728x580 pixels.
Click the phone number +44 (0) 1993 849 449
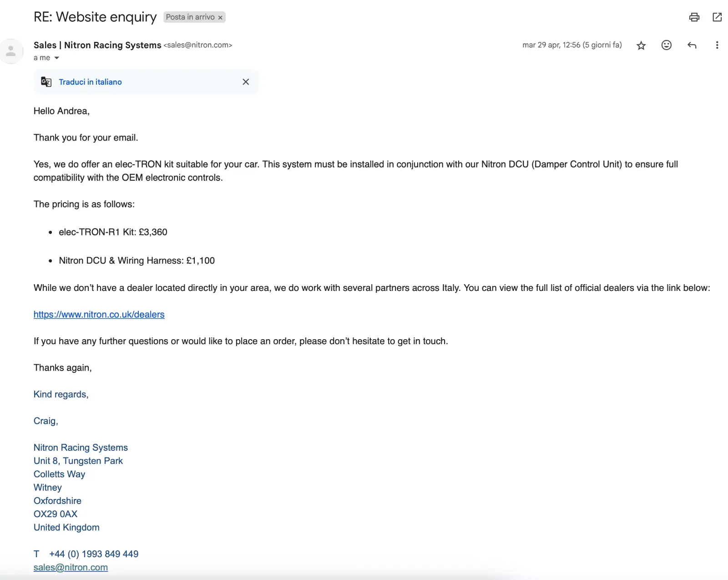pos(94,554)
